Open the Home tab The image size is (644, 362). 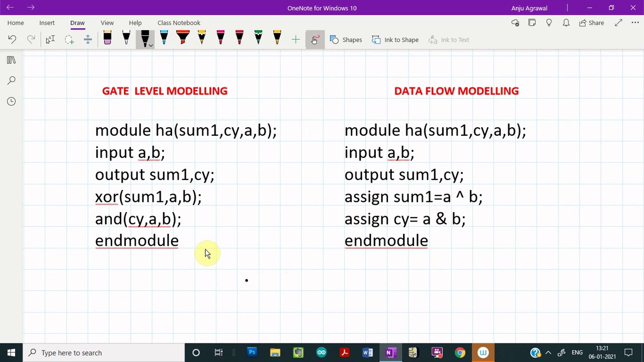(x=16, y=23)
